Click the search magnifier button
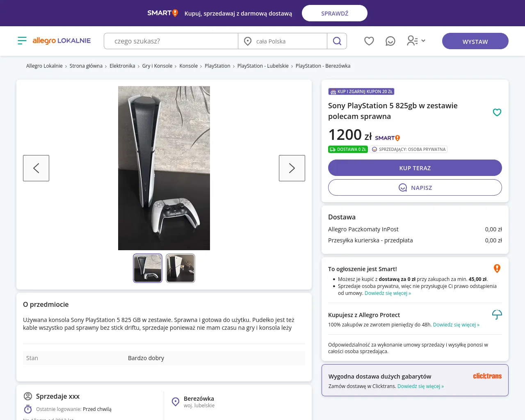 [337, 41]
